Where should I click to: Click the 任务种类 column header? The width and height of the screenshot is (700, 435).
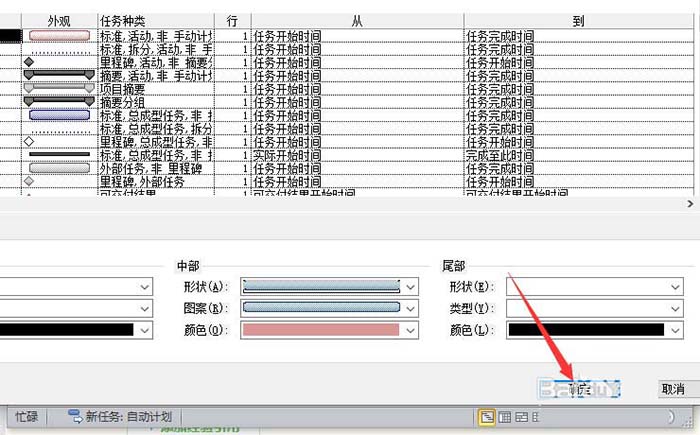tap(156, 21)
